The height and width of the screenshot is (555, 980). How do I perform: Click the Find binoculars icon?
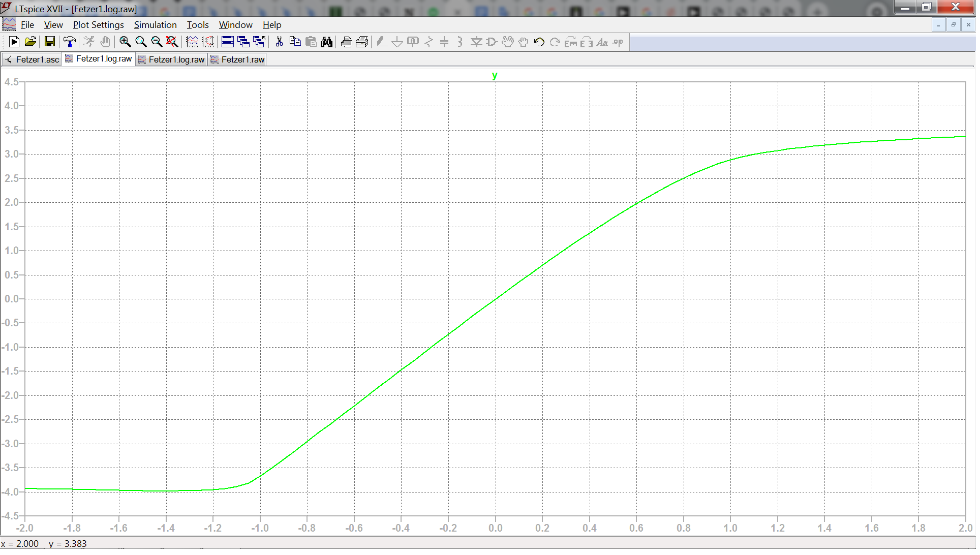point(326,42)
